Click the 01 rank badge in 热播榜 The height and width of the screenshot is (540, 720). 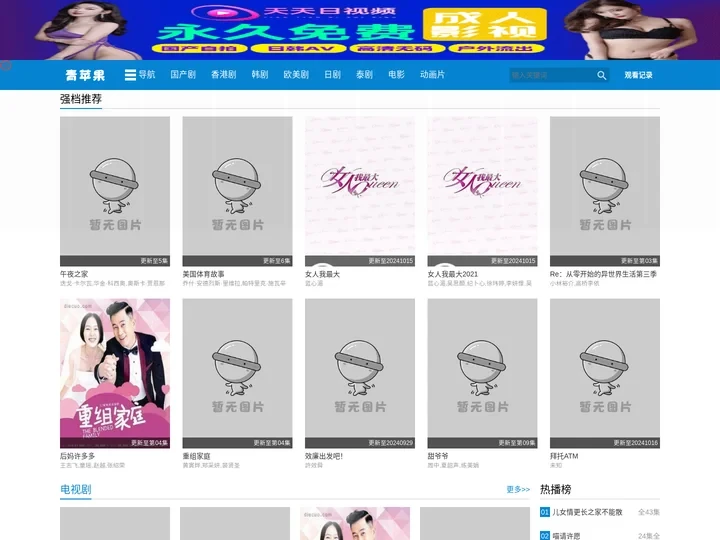point(545,512)
